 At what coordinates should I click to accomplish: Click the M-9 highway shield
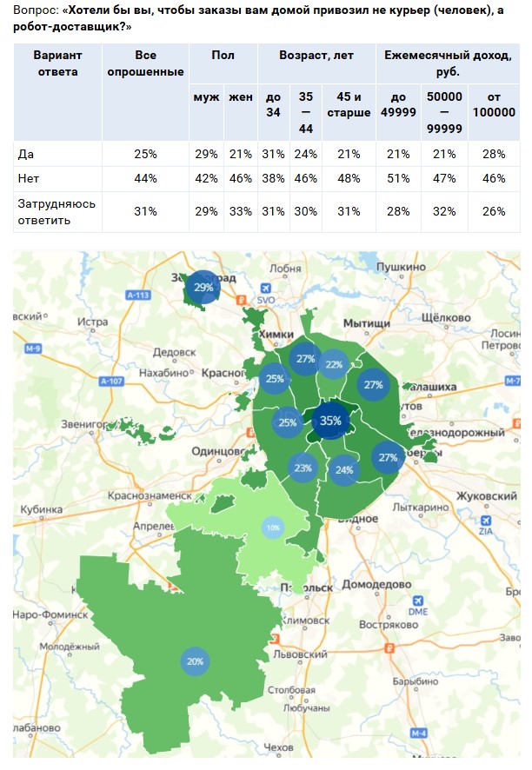point(34,348)
